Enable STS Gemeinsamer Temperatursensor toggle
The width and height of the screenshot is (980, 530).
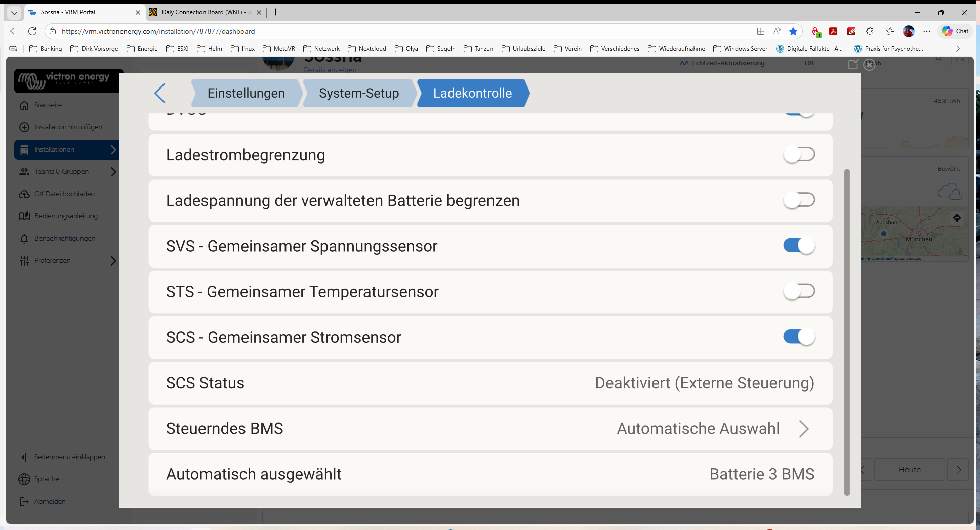pyautogui.click(x=799, y=291)
